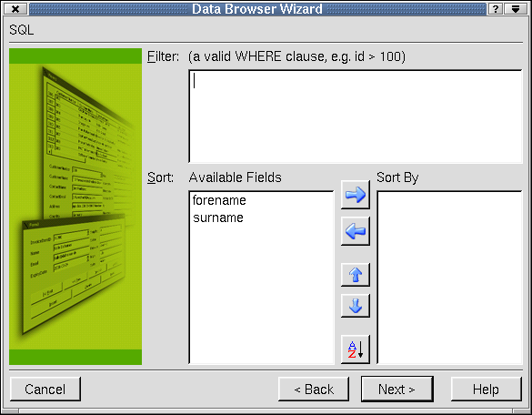Open the wizard Help
532x415 pixels.
[x=487, y=390]
